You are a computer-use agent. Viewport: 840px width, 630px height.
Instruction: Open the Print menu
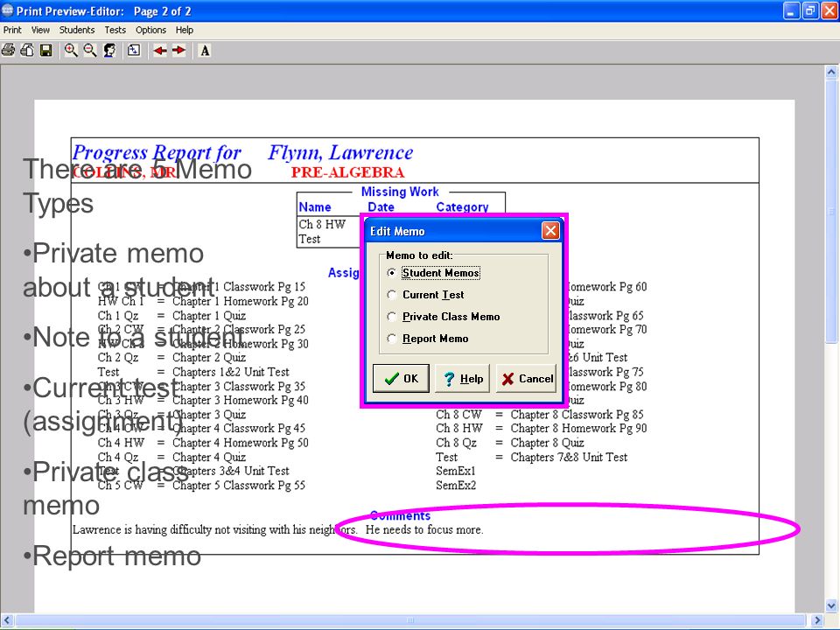[x=12, y=30]
